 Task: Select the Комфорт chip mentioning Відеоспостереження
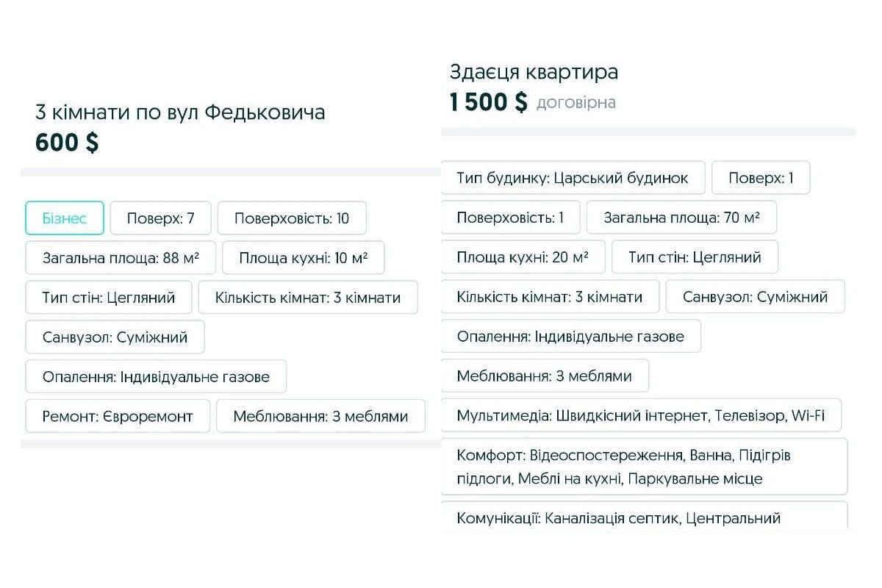pos(645,467)
